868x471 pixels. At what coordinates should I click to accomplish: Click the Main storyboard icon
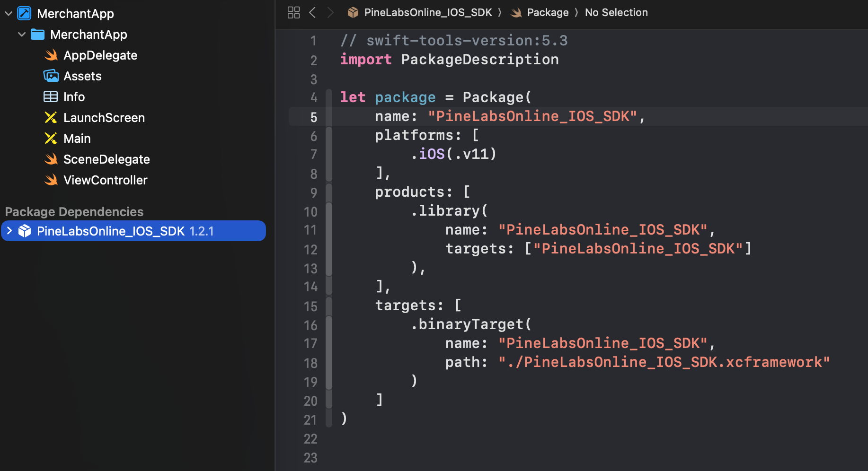click(x=51, y=138)
